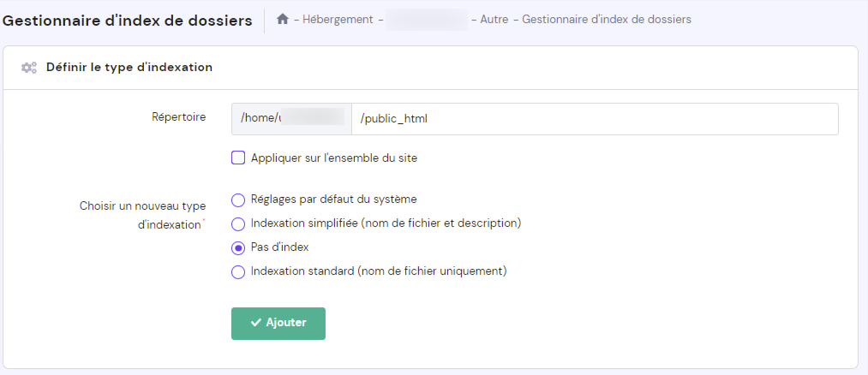Click the Définir le type d'indexation panel heading
Screen dimensions: 868x375
[x=129, y=67]
